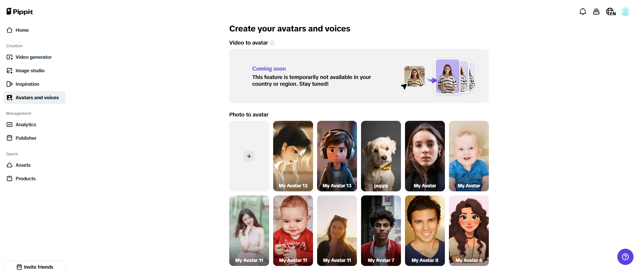This screenshot has width=644, height=271.
Task: Click the info icon beside Video to avatar
Action: click(272, 43)
